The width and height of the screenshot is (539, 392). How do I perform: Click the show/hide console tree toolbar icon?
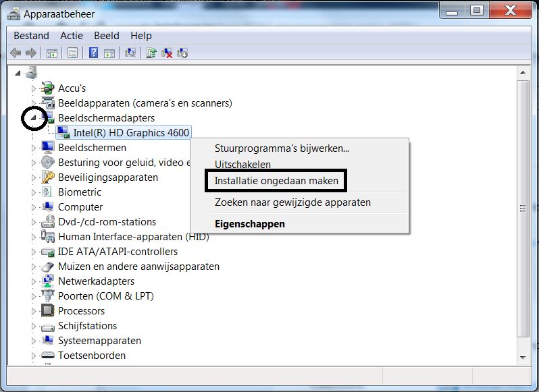click(x=51, y=53)
